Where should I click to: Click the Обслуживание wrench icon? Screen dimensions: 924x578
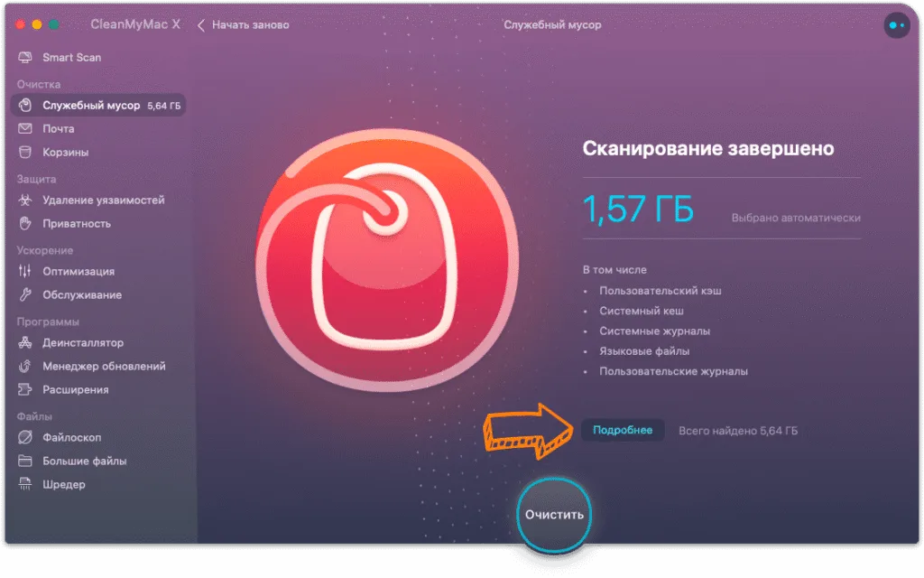click(x=24, y=295)
